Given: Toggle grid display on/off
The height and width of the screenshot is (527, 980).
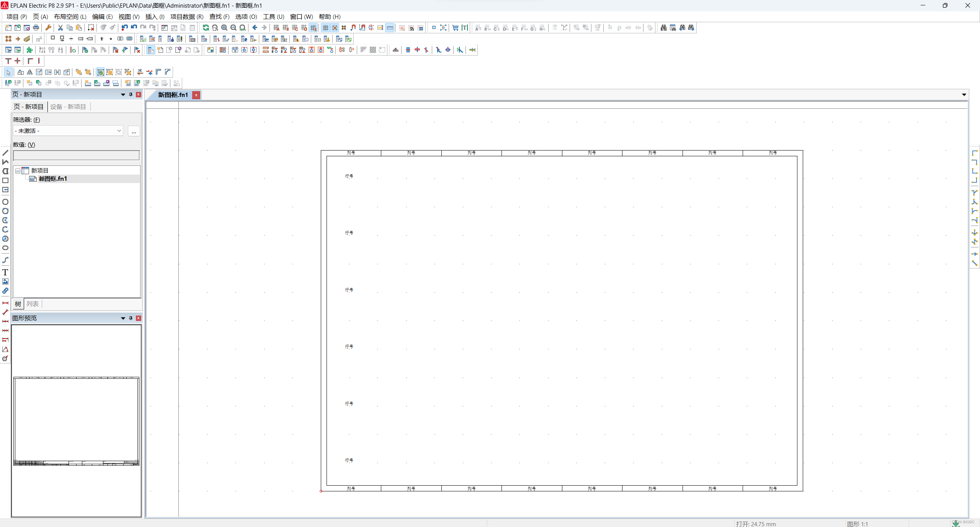Looking at the screenshot, I should coord(325,28).
